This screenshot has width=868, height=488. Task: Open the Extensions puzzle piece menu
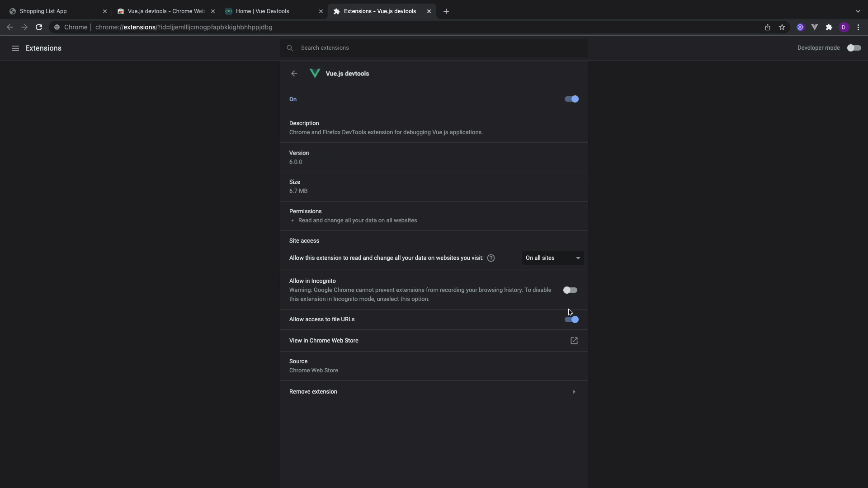pos(829,27)
